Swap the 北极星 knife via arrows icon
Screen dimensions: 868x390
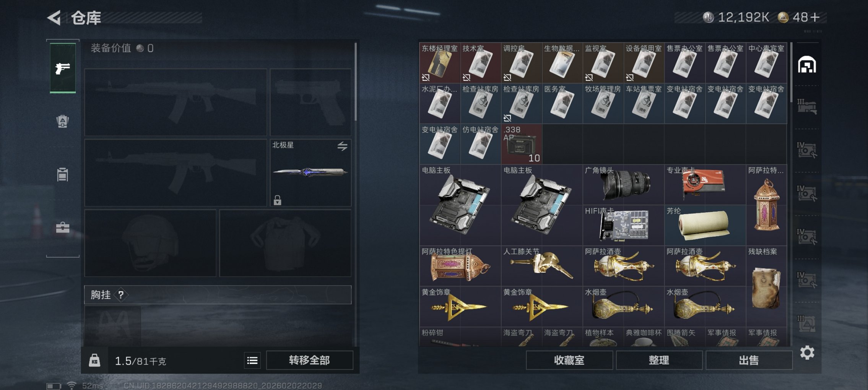(342, 146)
